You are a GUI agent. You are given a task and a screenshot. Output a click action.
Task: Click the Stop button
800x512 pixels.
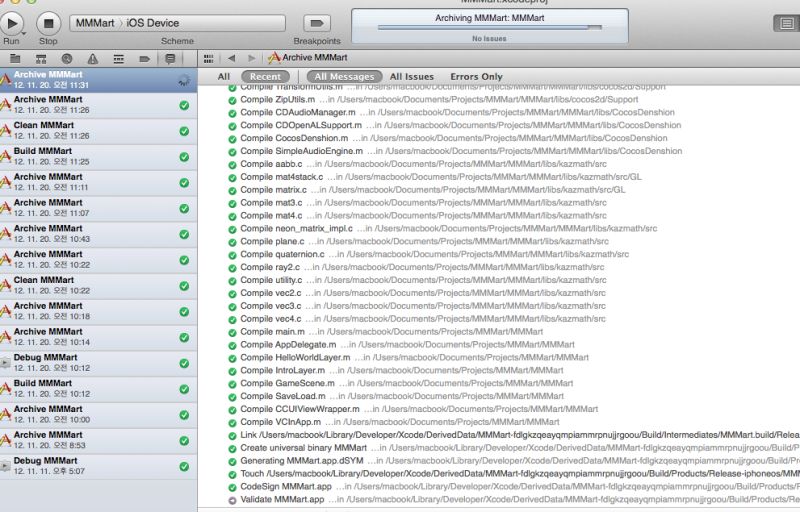point(48,23)
